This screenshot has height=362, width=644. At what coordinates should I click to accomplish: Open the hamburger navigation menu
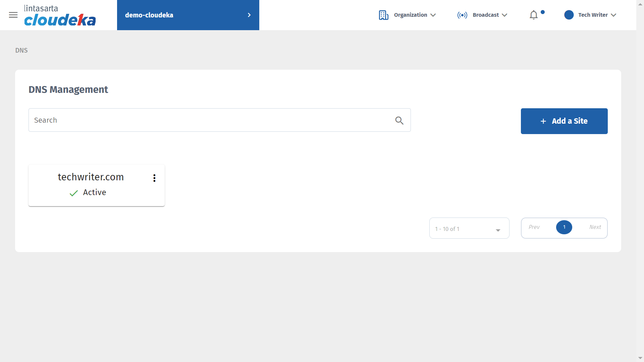[x=13, y=15]
